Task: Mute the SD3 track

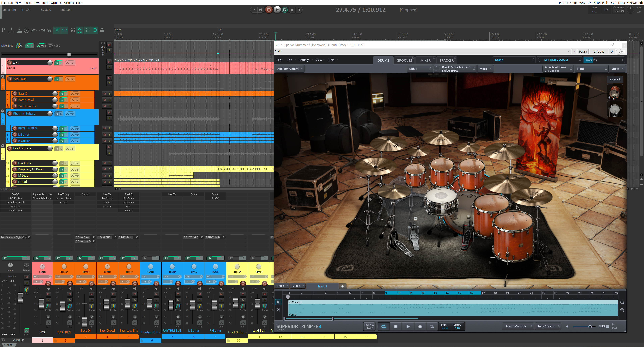Action: 109,62
